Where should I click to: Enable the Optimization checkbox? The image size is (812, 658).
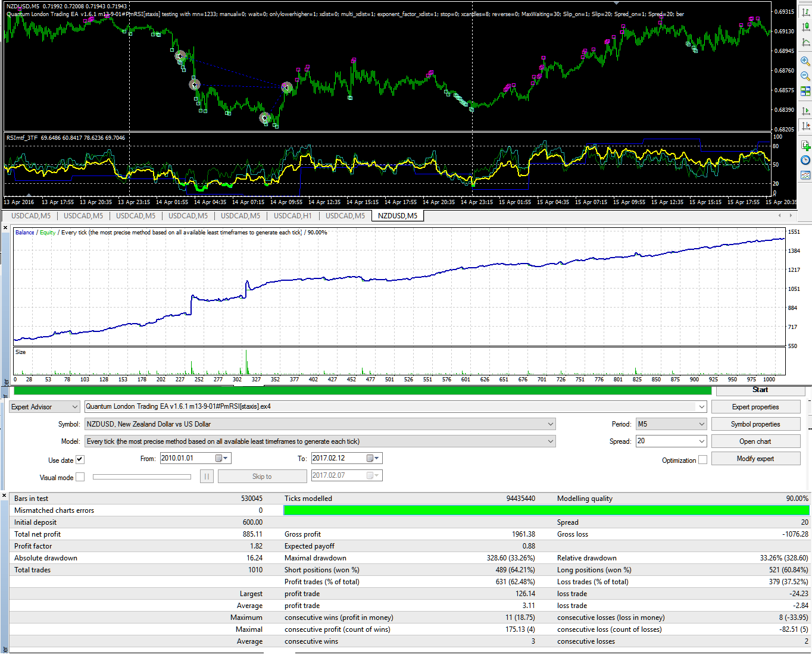[702, 460]
